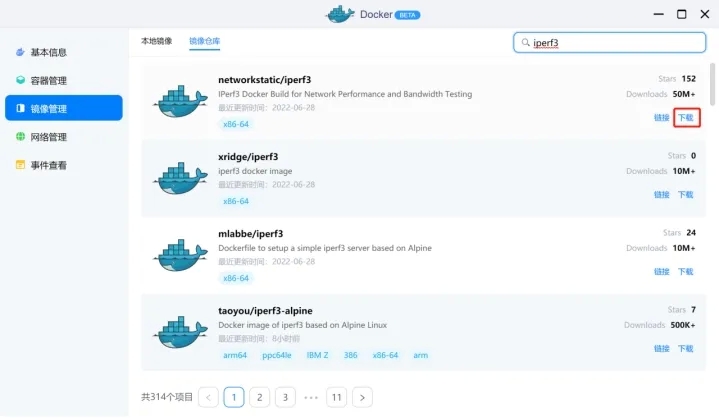Open the link for networkstatic/iperf3

pyautogui.click(x=662, y=118)
